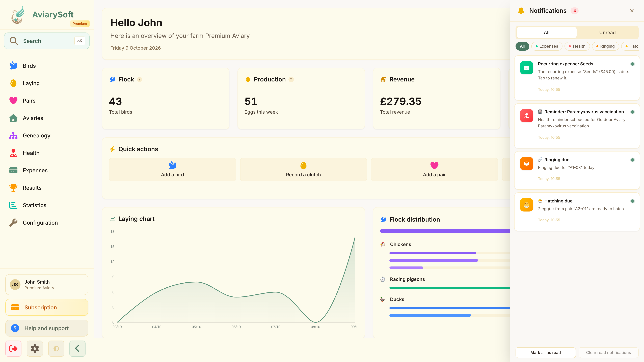644x362 pixels.
Task: Toggle dark mode with half-circle icon
Action: coord(56,348)
